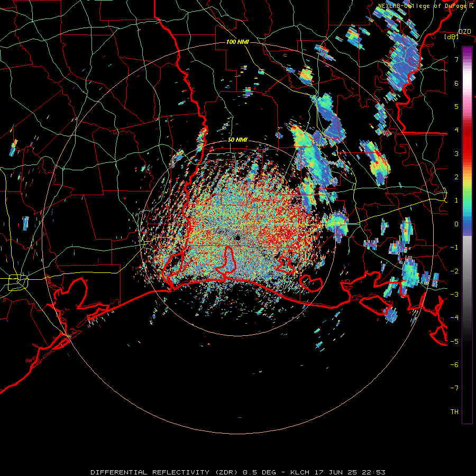Click the "100 NMI" range ring label
Image resolution: width=476 pixels, height=476 pixels.
click(237, 42)
